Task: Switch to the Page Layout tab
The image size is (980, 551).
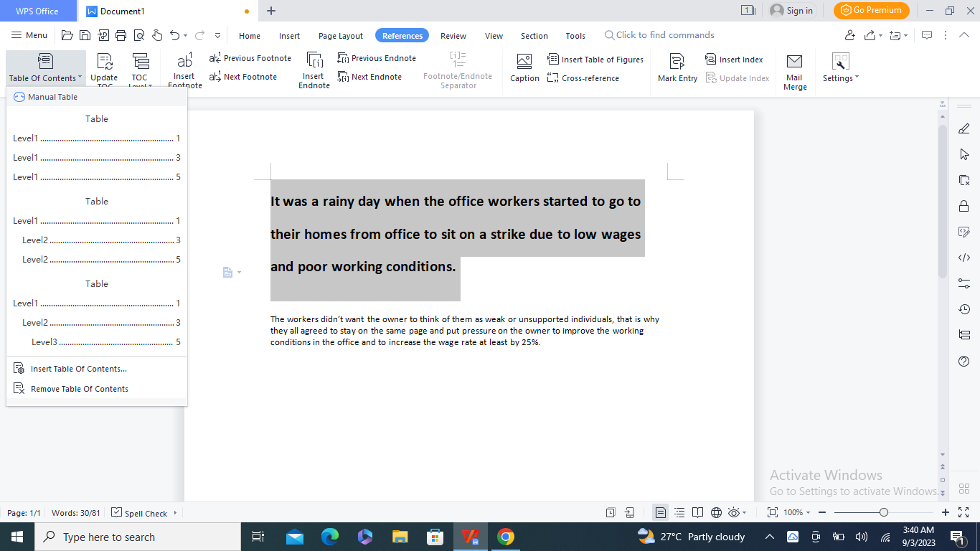Action: click(341, 36)
